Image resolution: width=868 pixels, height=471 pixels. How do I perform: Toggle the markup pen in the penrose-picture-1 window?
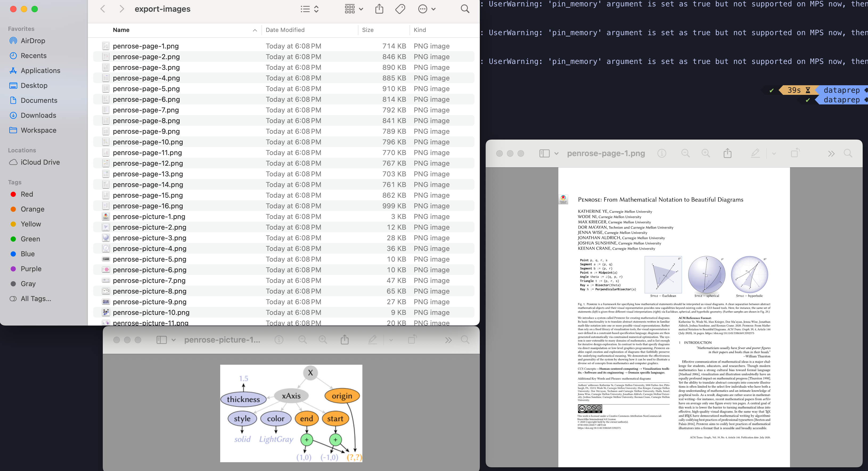pos(372,340)
